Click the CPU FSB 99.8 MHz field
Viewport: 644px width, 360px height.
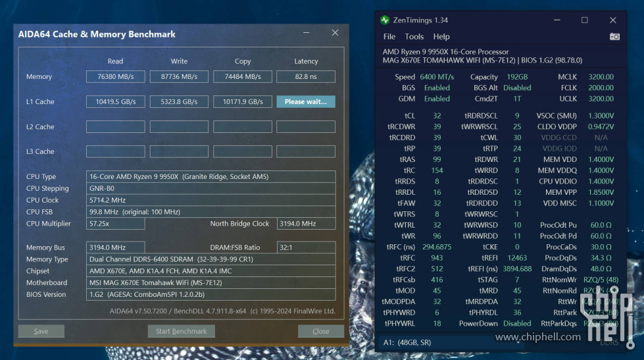point(211,212)
